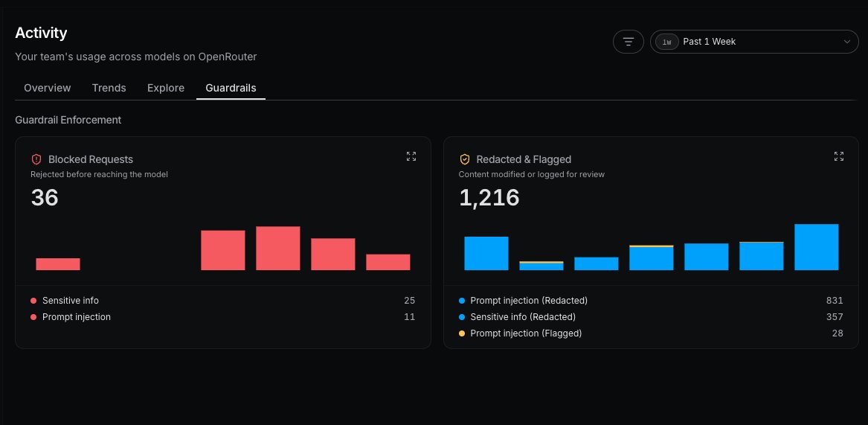Image resolution: width=868 pixels, height=425 pixels.
Task: Click the Redacted & Flagged card title
Action: point(524,159)
